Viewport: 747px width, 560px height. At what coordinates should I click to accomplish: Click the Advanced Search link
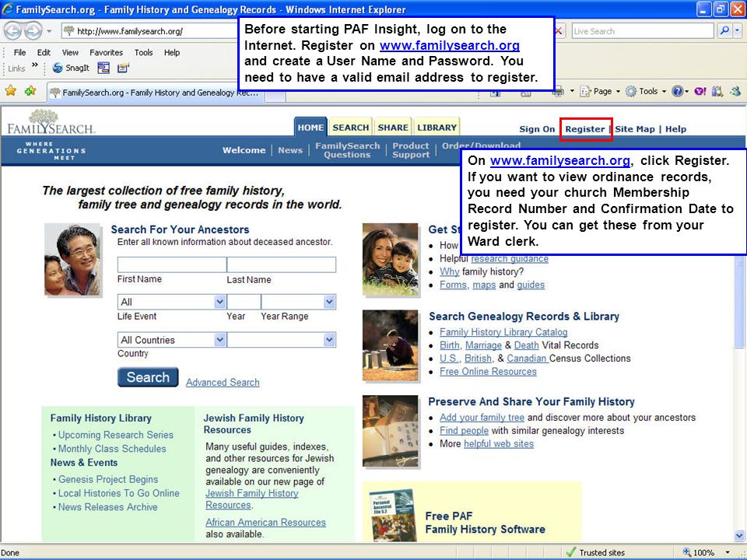223,383
